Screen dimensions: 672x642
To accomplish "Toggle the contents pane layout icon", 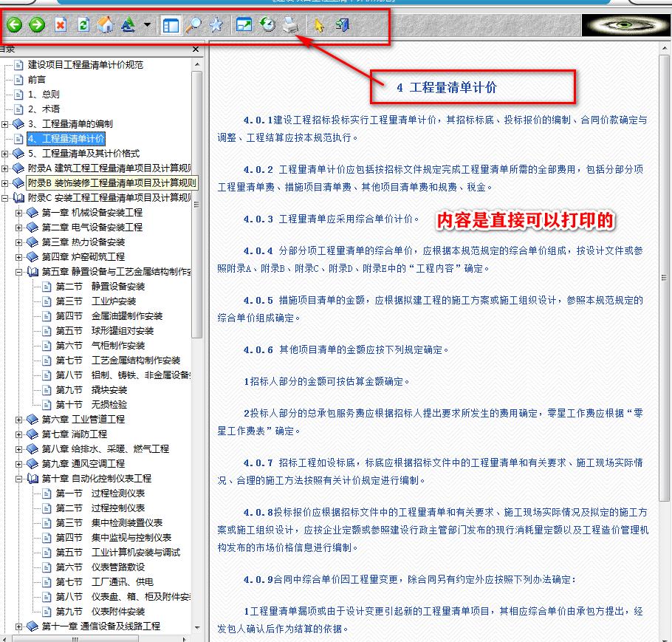I will (x=171, y=25).
